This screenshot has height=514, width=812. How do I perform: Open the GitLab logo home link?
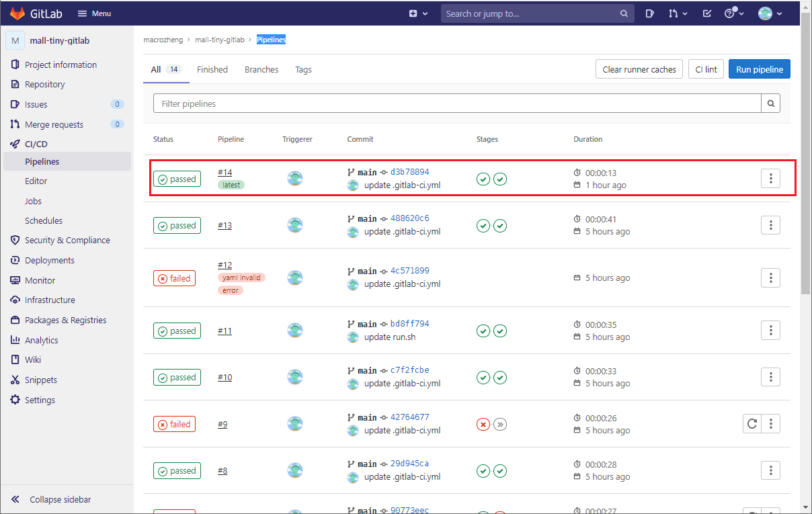tap(37, 13)
